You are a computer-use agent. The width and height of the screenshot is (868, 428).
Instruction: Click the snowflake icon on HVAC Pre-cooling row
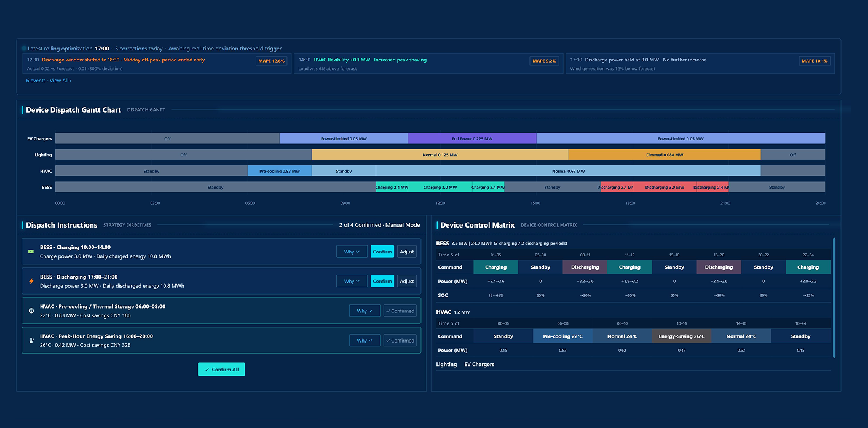point(31,311)
